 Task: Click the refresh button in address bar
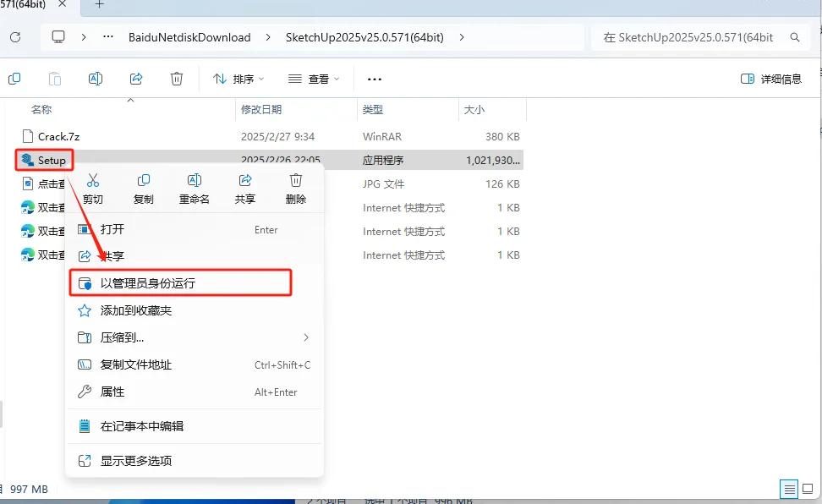point(15,37)
